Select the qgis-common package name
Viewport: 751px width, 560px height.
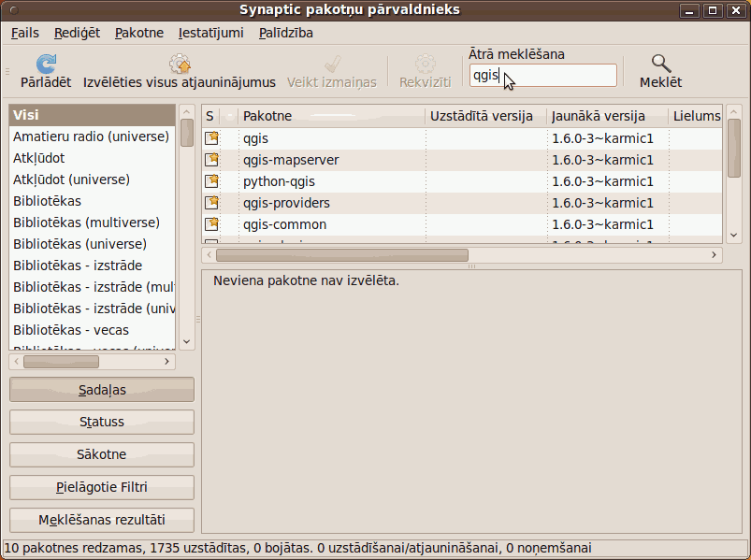(x=285, y=224)
